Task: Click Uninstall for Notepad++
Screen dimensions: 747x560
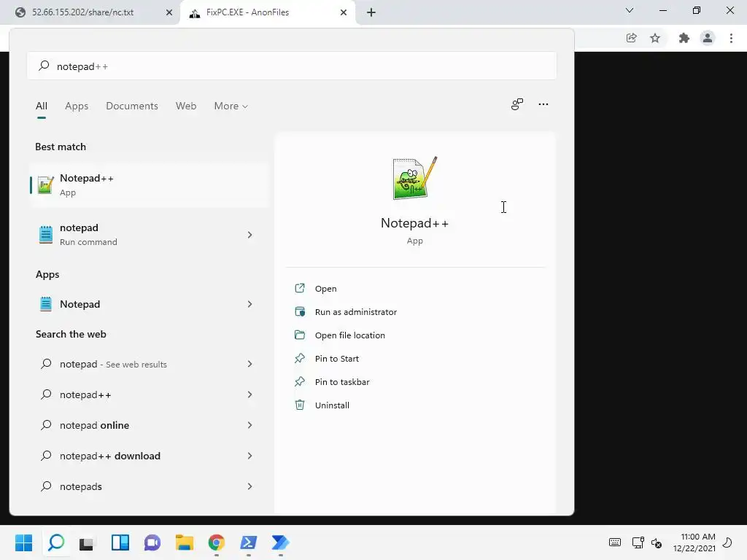Action: [332, 405]
